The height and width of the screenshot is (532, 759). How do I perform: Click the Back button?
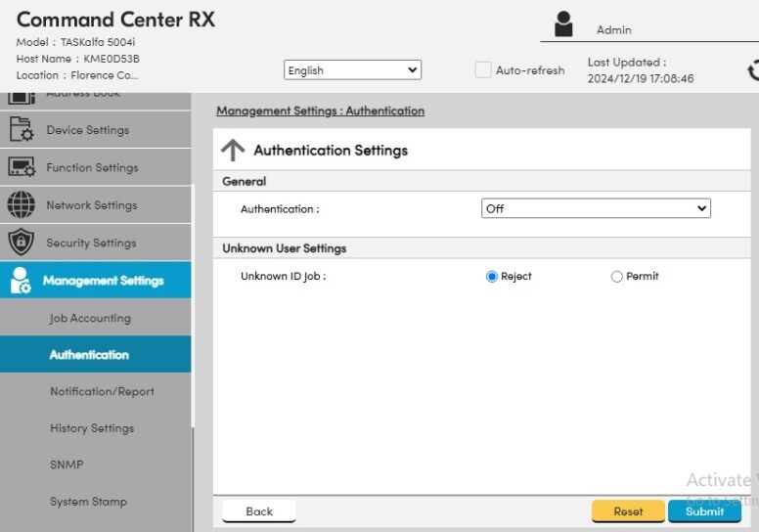coord(259,511)
